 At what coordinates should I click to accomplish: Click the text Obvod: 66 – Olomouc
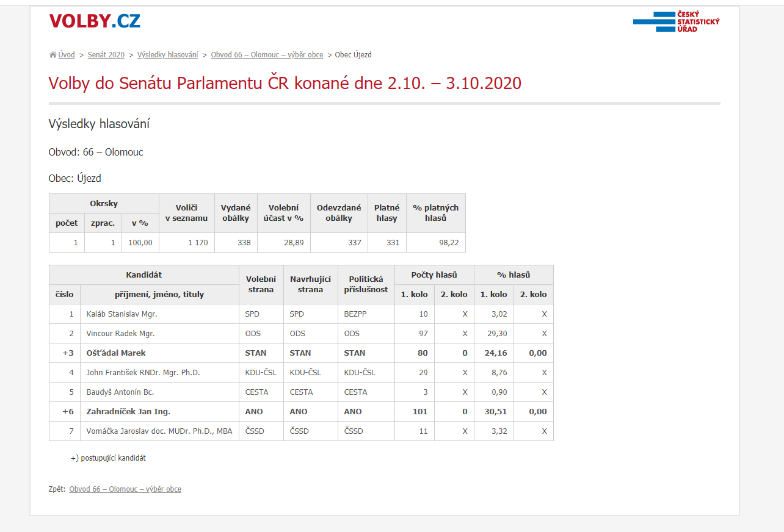coord(96,152)
